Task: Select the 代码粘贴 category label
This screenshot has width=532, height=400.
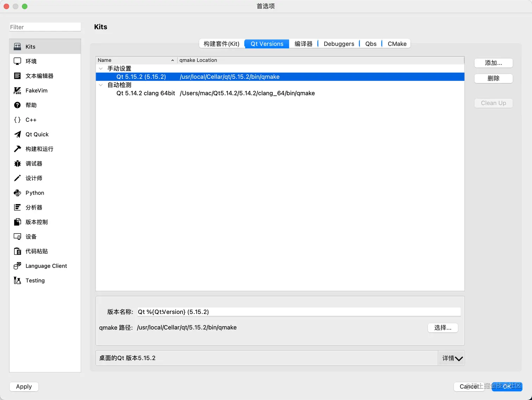Action: 37,251
